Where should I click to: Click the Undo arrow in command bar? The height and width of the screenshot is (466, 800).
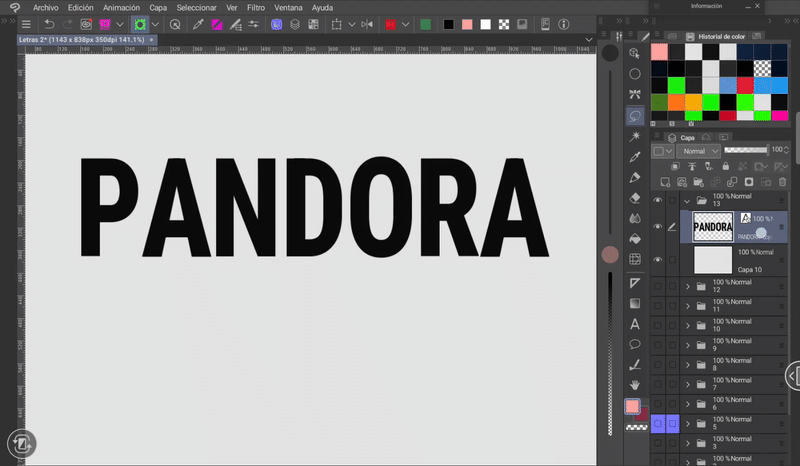[x=49, y=24]
